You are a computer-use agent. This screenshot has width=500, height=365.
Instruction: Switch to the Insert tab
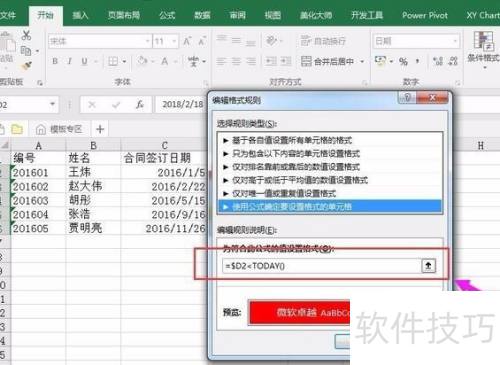point(80,15)
